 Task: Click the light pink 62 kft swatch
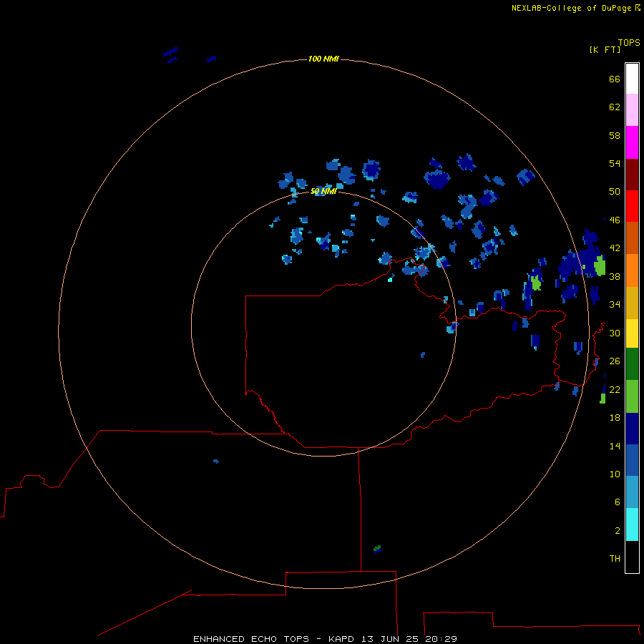point(632,109)
